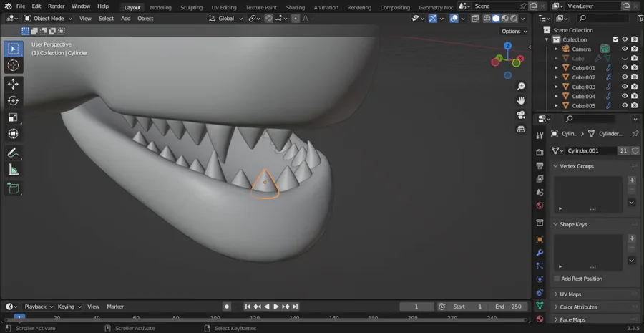Activate the Transform tool

click(x=13, y=134)
